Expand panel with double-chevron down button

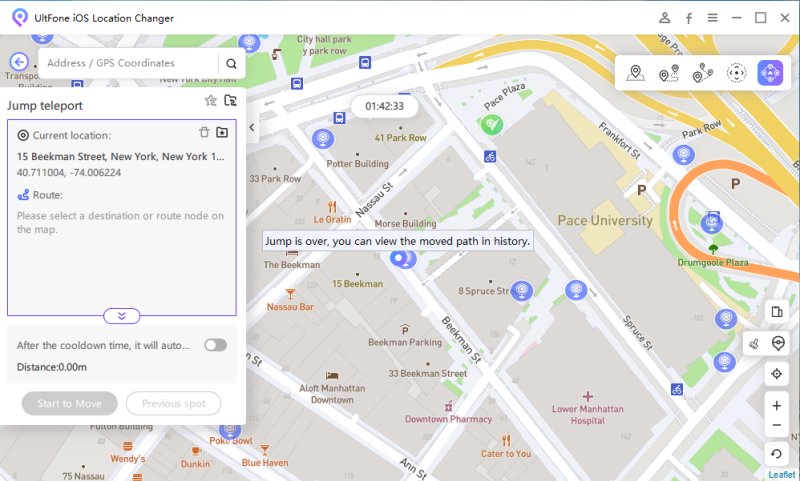121,315
